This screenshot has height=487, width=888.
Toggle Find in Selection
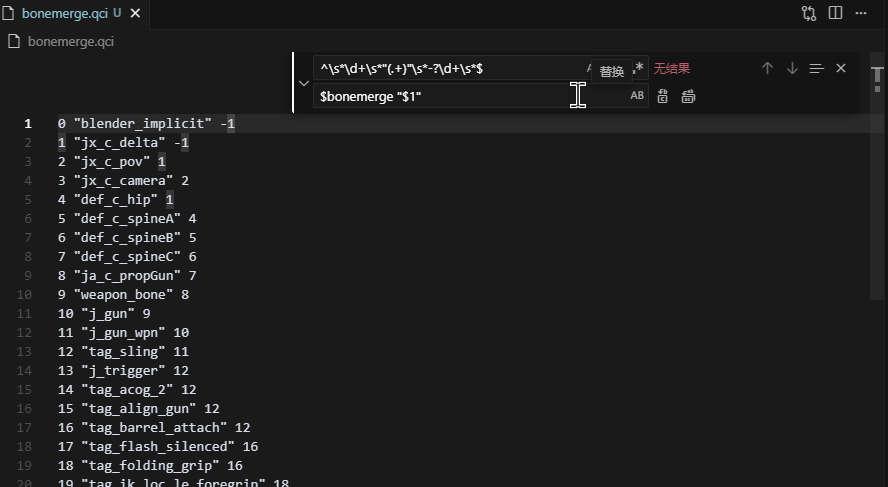point(816,69)
